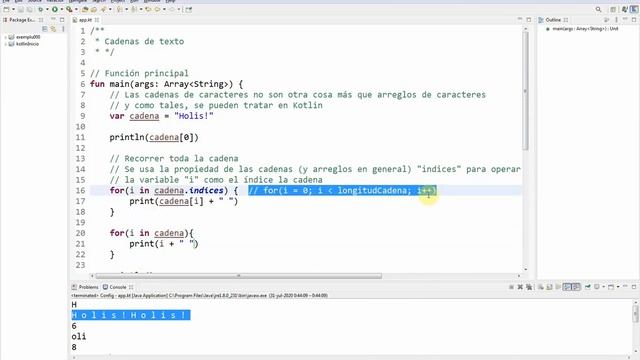Click the Debug bug icon in the toolbar
This screenshot has width=640, height=360.
tap(40, 9)
